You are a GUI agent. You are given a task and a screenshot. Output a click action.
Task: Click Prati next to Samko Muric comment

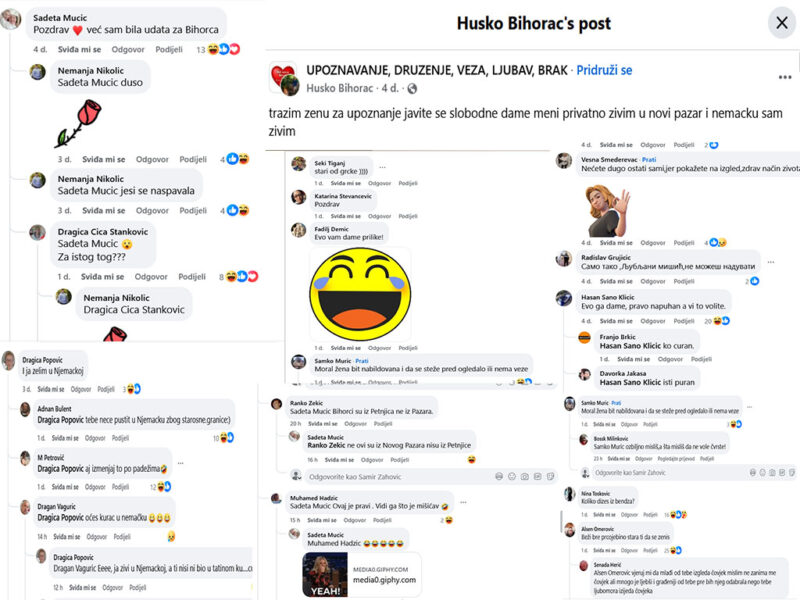pos(362,361)
